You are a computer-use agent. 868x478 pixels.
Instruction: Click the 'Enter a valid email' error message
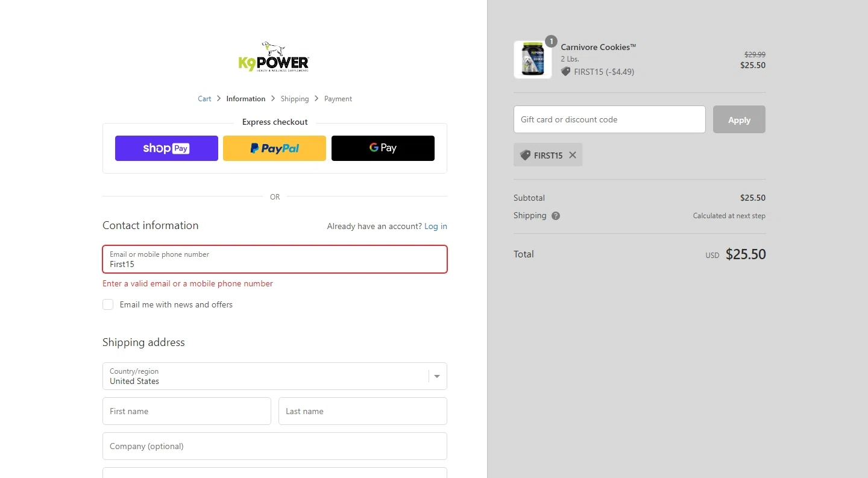(x=187, y=283)
